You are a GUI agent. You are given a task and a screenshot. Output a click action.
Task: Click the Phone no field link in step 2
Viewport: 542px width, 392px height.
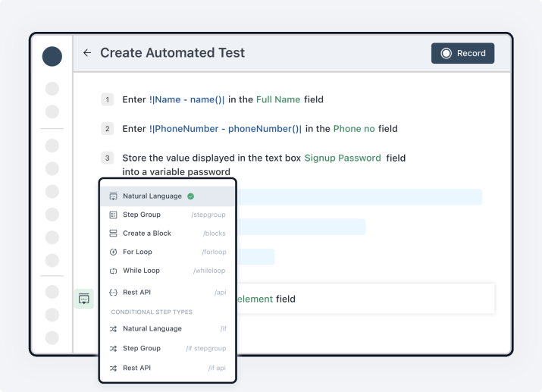(354, 129)
